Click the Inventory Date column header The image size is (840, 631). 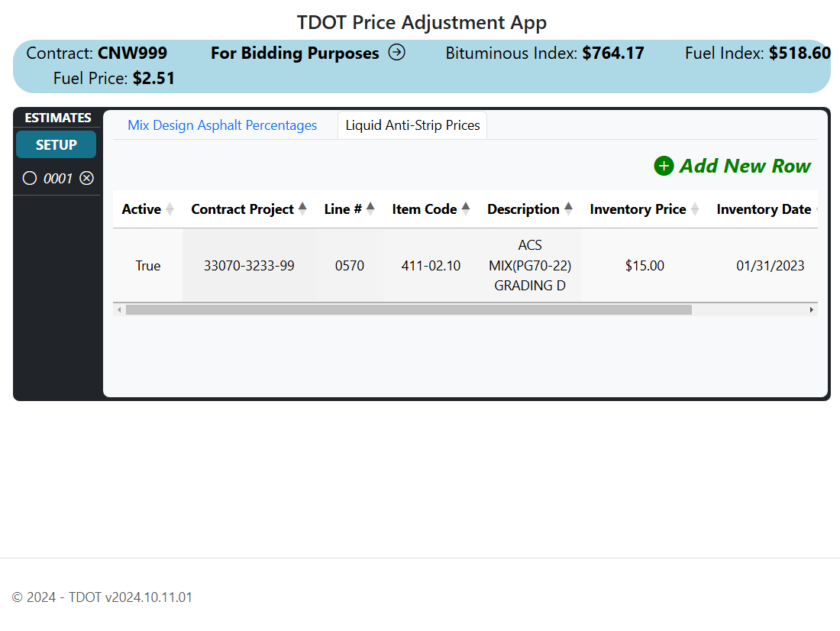(764, 209)
